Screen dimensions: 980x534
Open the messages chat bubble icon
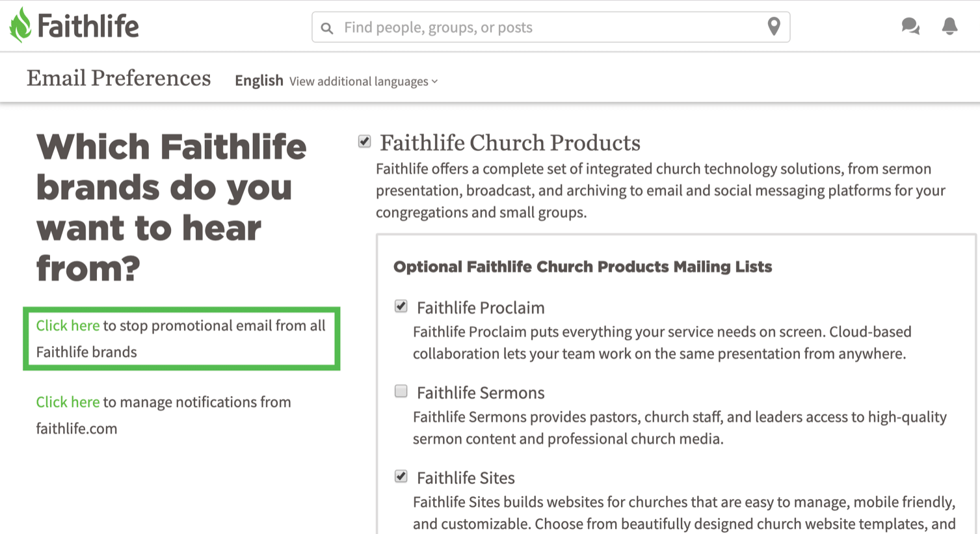point(910,26)
